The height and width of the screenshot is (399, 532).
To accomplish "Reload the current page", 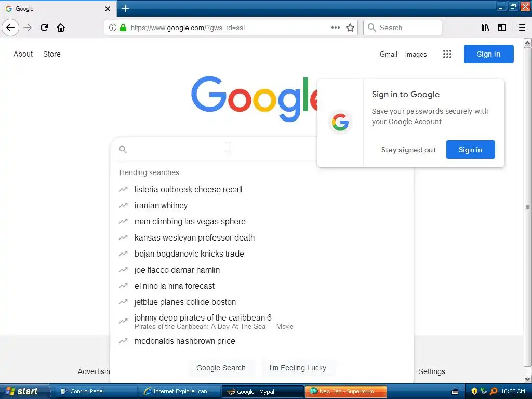I will (x=44, y=28).
